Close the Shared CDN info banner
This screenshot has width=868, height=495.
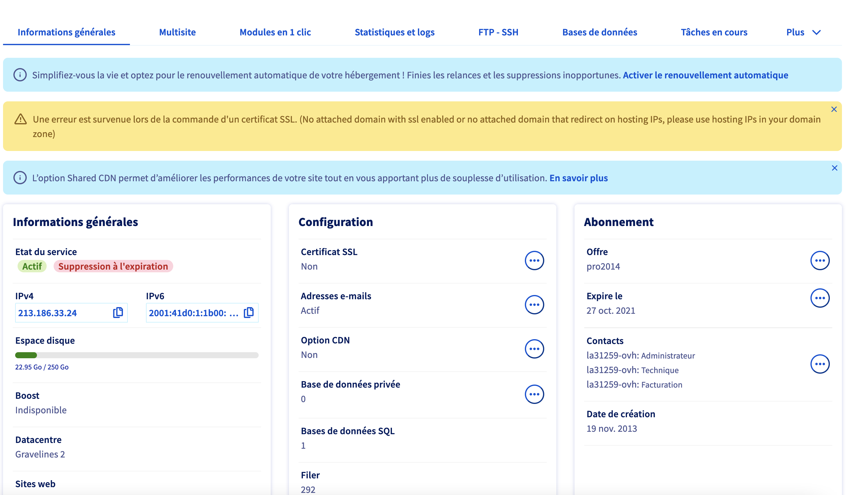[834, 168]
